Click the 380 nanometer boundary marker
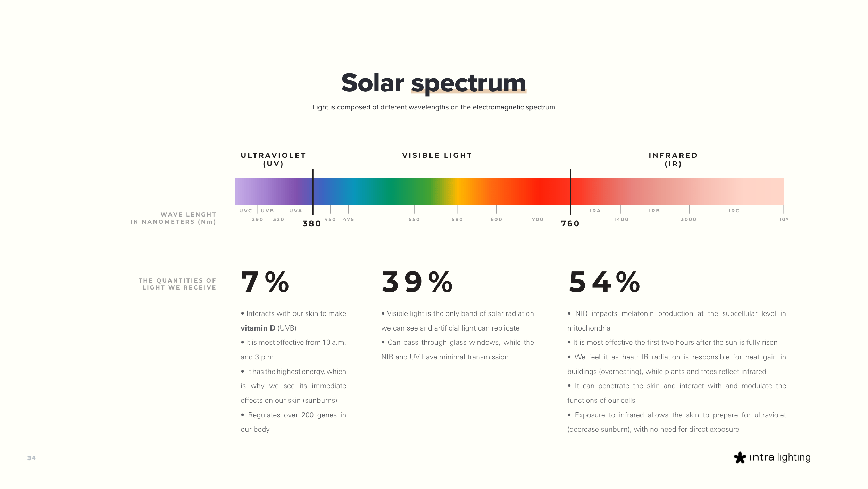The width and height of the screenshot is (868, 489). click(312, 223)
